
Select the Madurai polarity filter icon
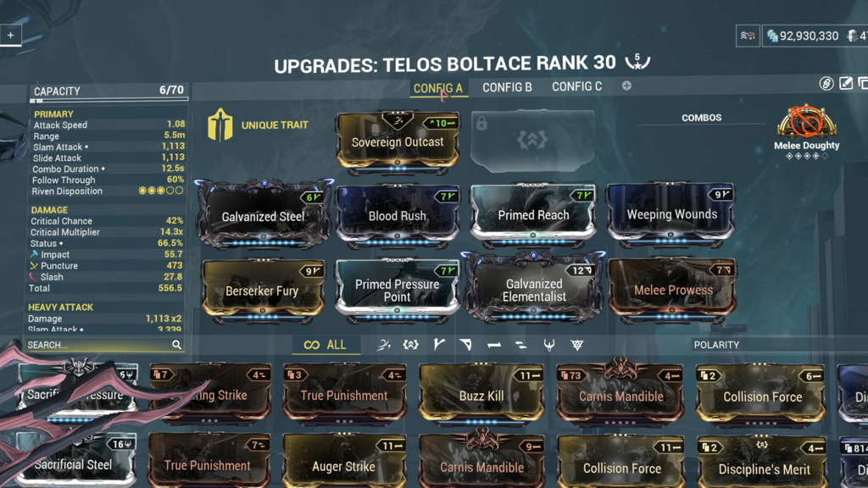coord(438,345)
